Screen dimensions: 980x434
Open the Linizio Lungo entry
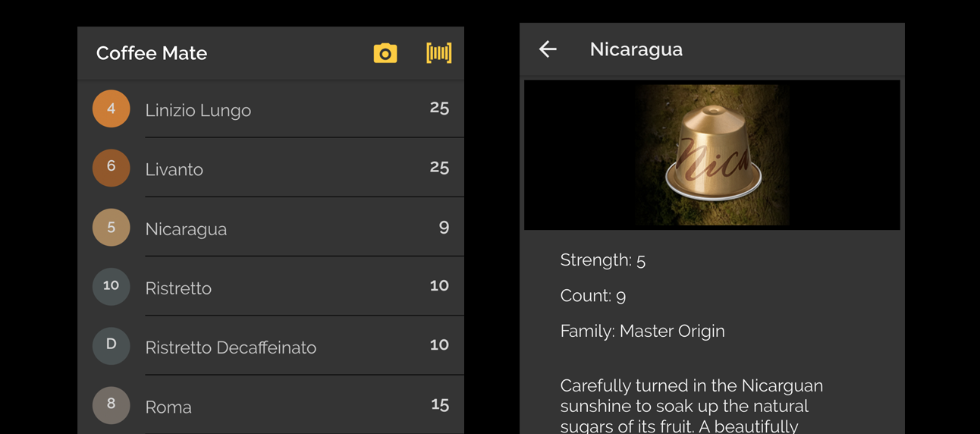click(x=271, y=108)
